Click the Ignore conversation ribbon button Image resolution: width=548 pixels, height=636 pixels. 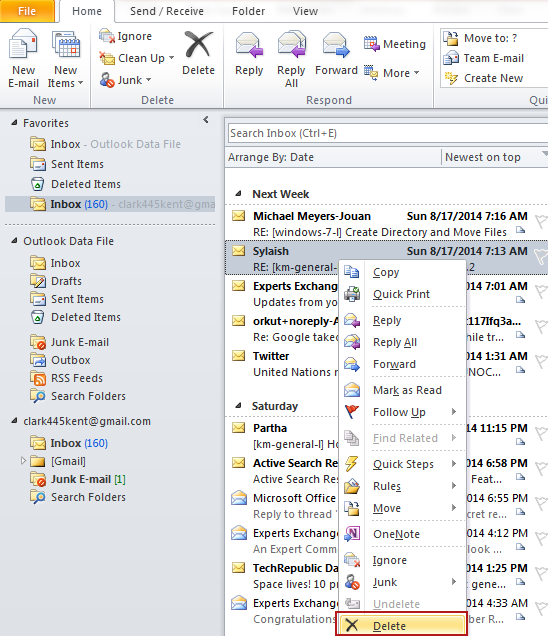[126, 36]
